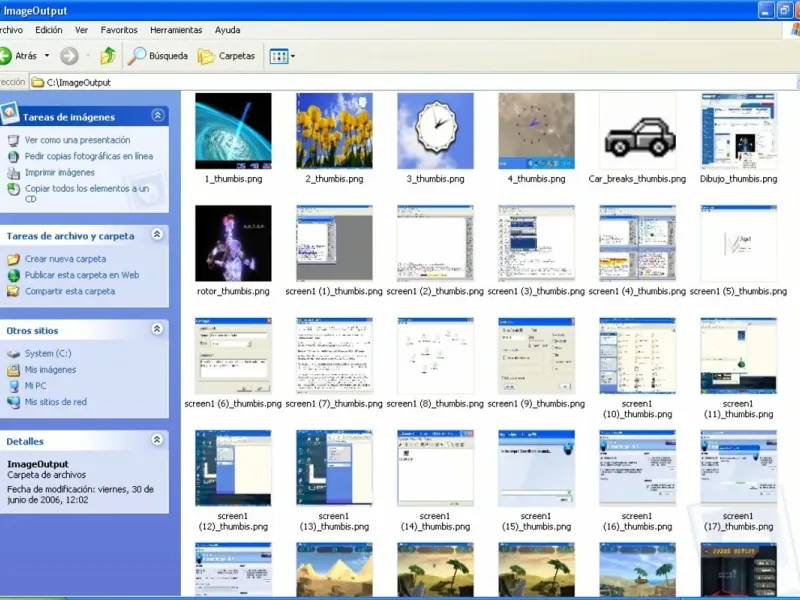
Task: Toggle the Carpetas folders pane
Action: [x=227, y=56]
